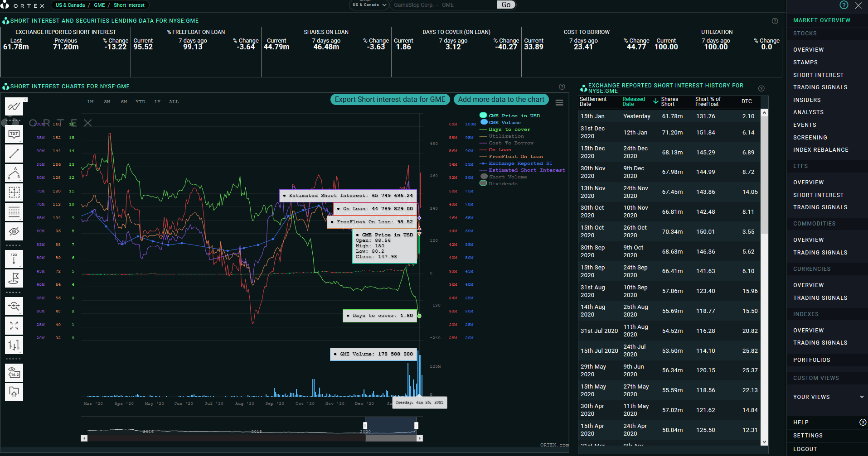The image size is (868, 456).
Task: Open STAMPS in stocks menu
Action: pyautogui.click(x=805, y=62)
